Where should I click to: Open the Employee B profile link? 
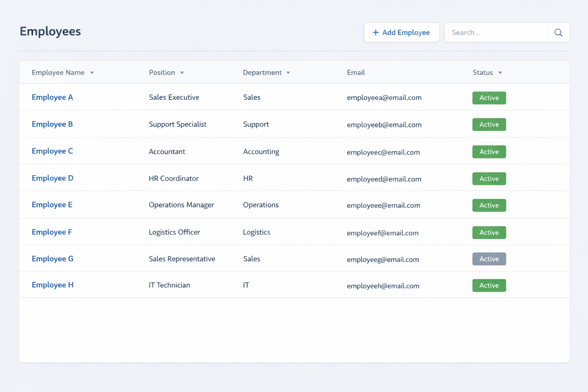pos(52,124)
